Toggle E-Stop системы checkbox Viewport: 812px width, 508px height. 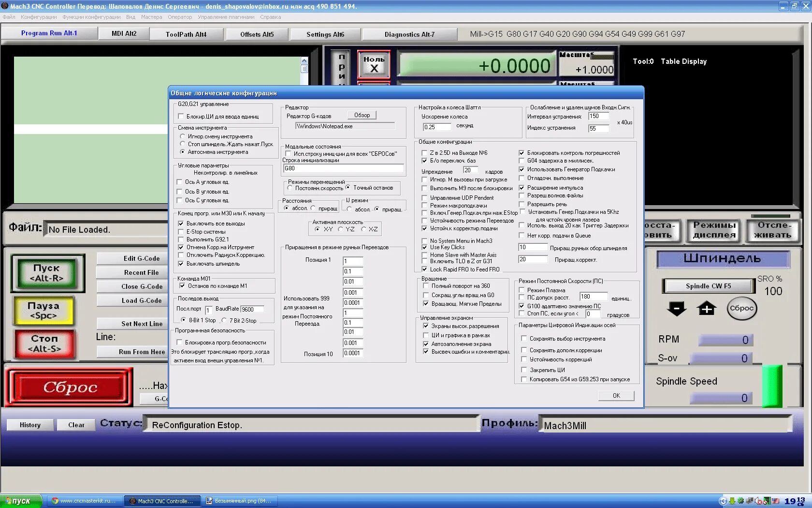[x=181, y=232]
